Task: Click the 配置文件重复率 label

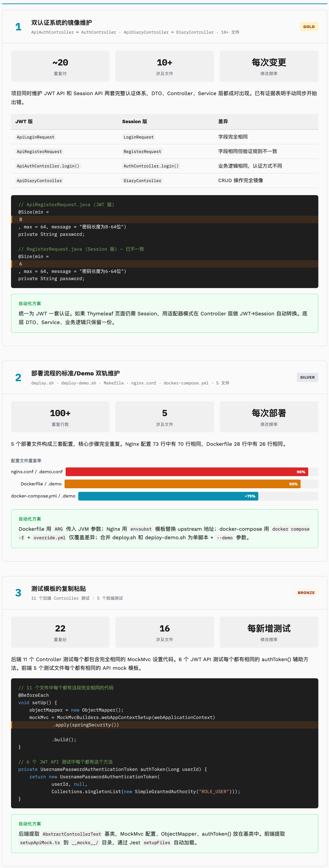Action: pos(26,461)
